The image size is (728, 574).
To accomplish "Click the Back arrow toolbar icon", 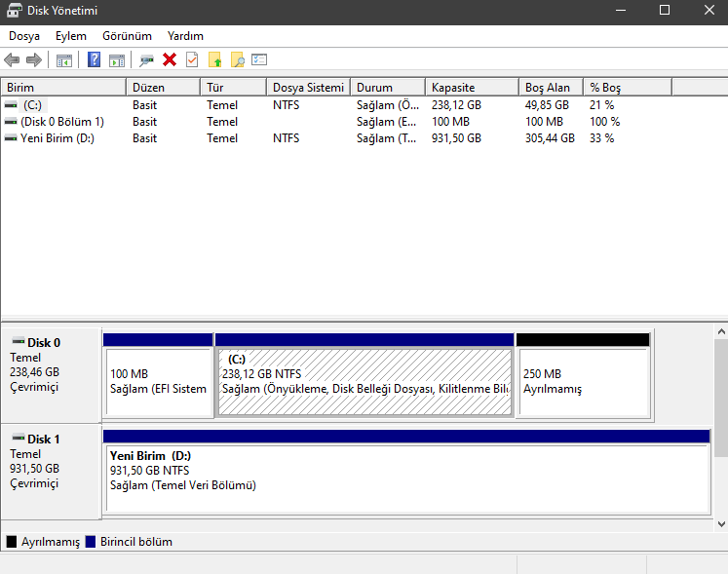I will 12,59.
